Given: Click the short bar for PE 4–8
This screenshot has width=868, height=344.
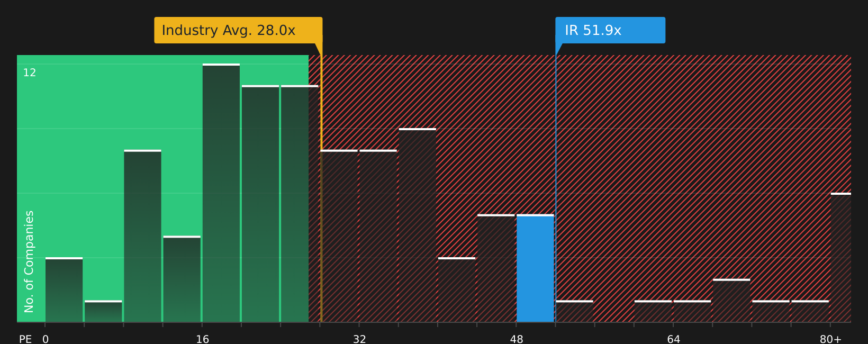Looking at the screenshot, I should 103,311.
